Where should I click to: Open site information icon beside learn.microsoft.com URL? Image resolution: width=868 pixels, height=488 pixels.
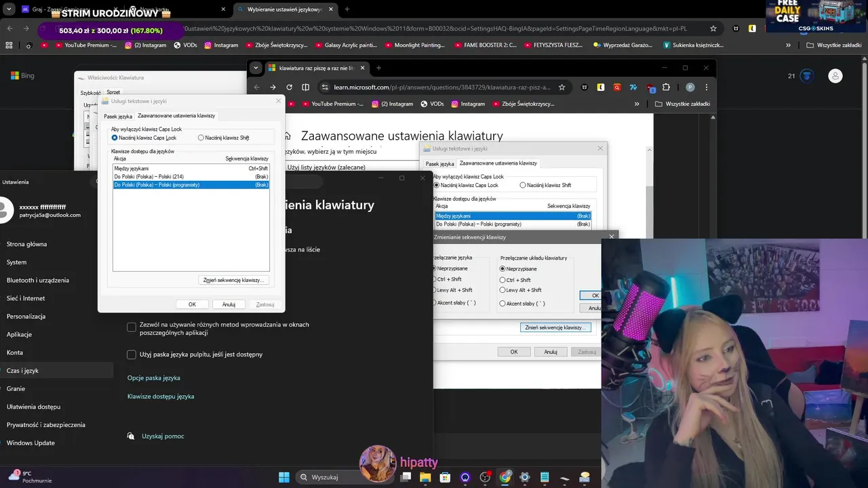click(325, 87)
